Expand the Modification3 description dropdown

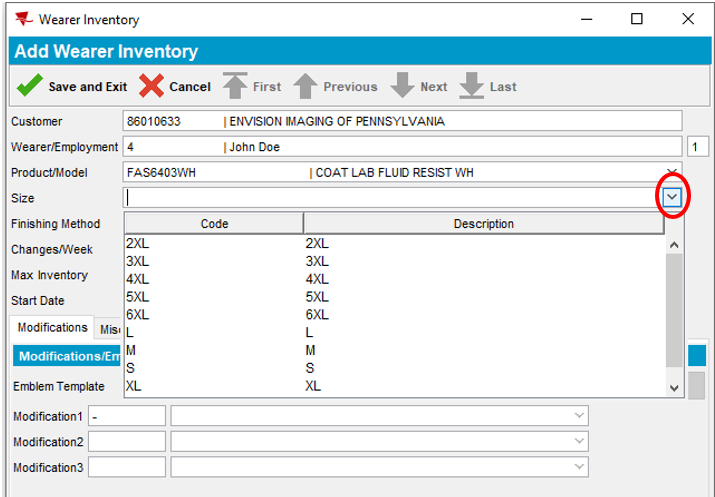[579, 467]
